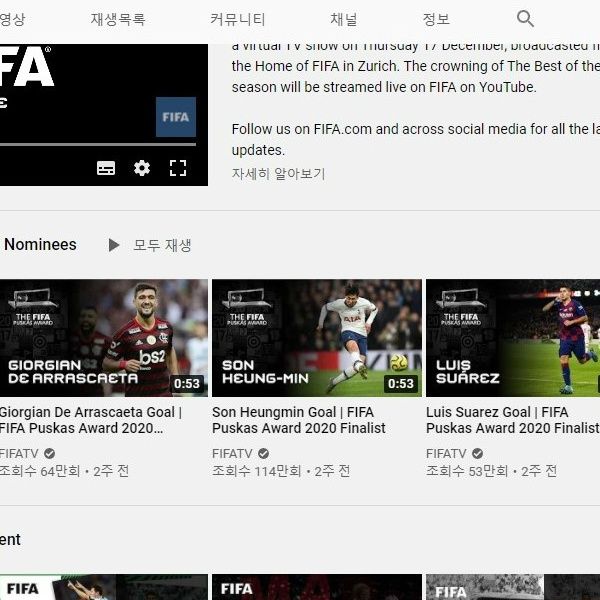Open video player settings gear
This screenshot has height=600, width=600.
click(x=142, y=168)
